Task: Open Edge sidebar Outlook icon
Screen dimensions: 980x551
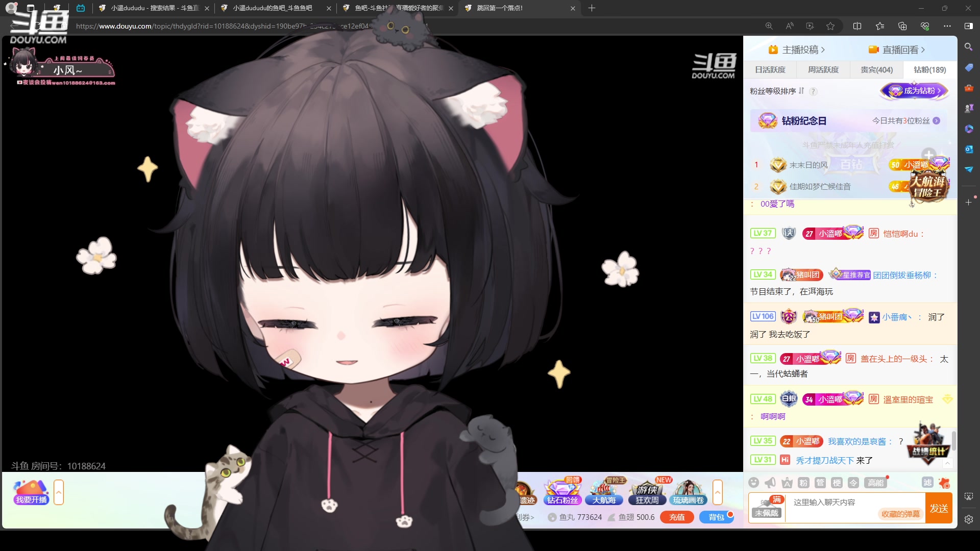Action: point(968,149)
